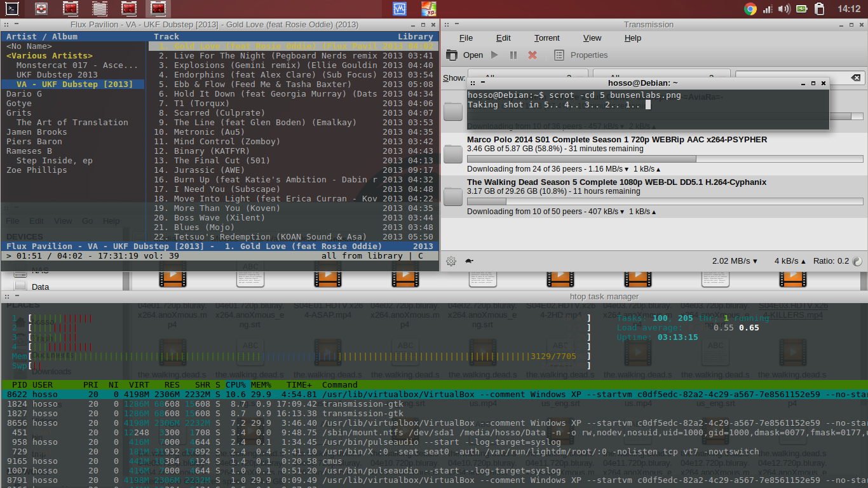Click the gear options icon in Transmission
The width and height of the screenshot is (868, 488).
tap(451, 261)
